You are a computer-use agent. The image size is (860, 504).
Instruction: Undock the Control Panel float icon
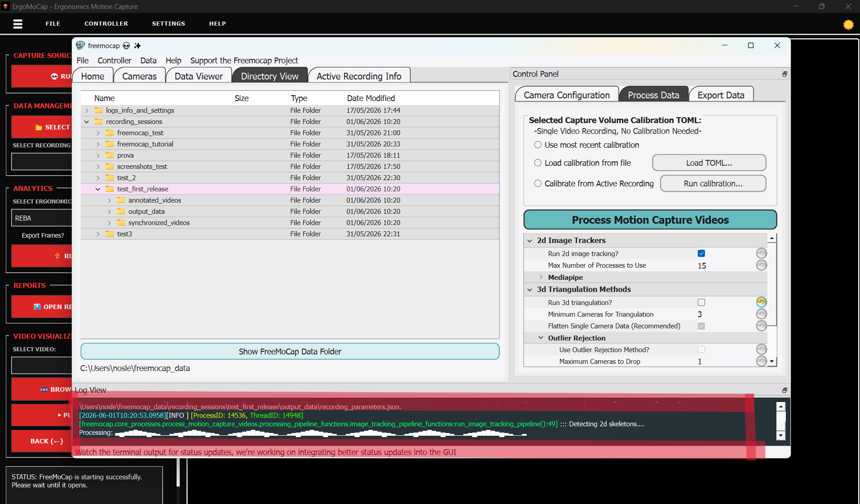pos(785,74)
